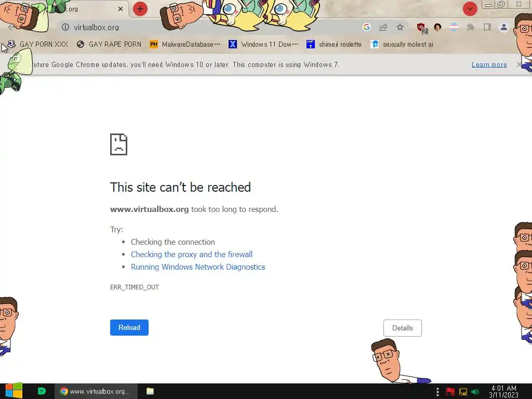The width and height of the screenshot is (532, 399).
Task: Open the red flag Action Center icon
Action: coord(450,392)
